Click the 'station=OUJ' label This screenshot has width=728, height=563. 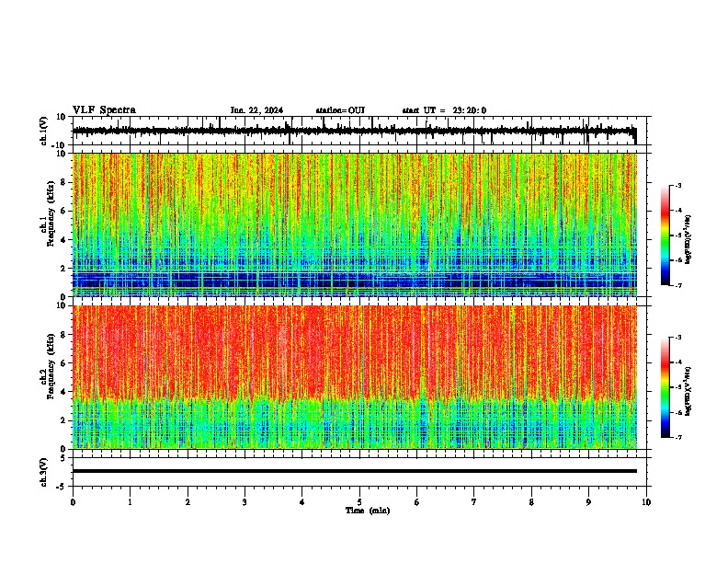(x=340, y=110)
